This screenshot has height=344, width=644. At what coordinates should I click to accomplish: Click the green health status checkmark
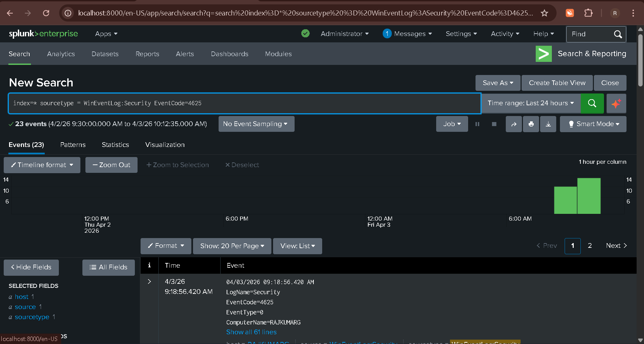[x=305, y=34]
